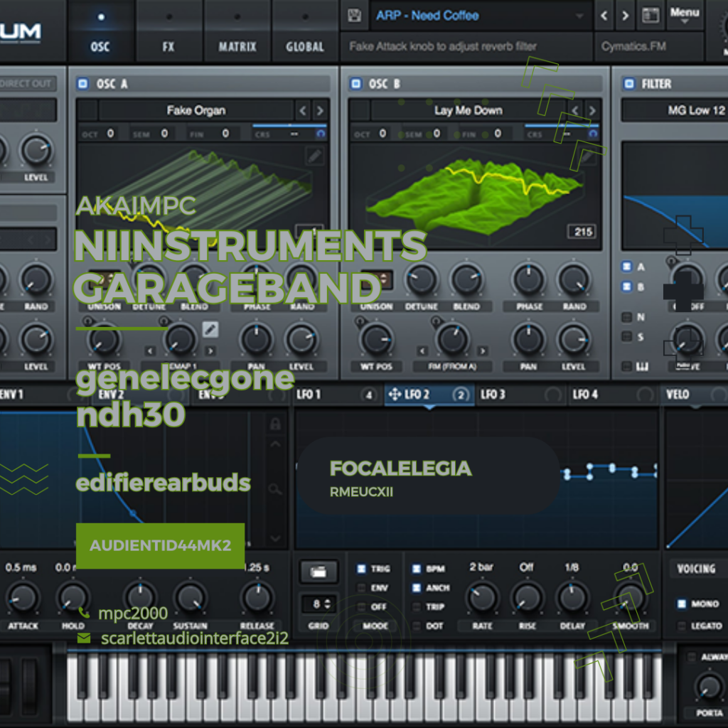Toggle the LFO ANCH checkbox
Viewport: 728px width, 728px height.
[417, 588]
